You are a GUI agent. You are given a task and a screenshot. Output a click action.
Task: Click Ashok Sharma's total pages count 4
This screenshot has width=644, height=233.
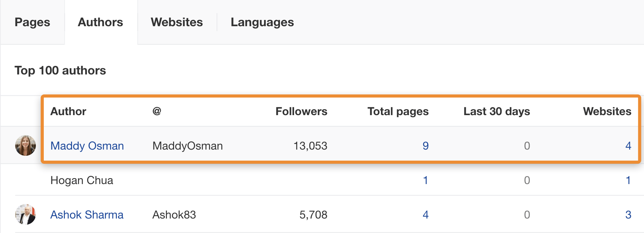tap(425, 215)
